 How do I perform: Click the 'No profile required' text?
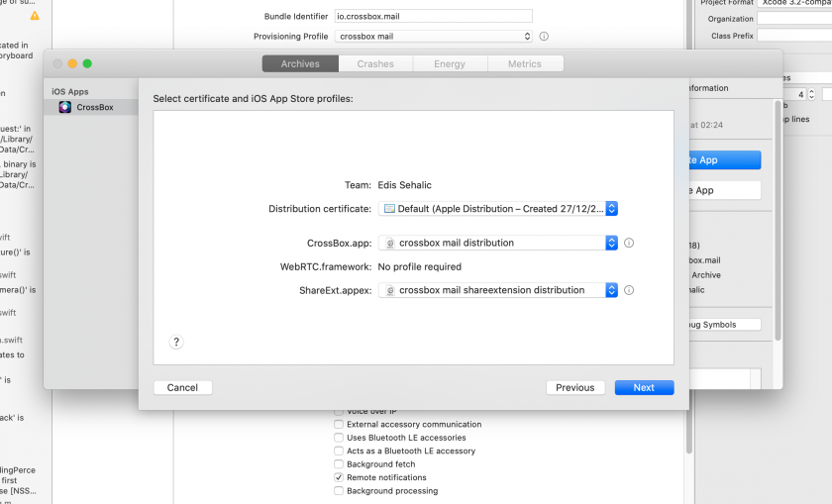coord(419,267)
